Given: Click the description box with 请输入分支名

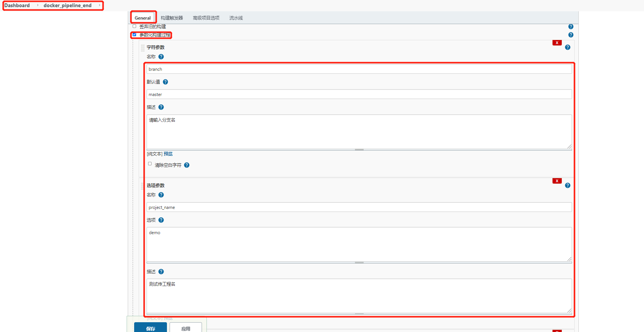Looking at the screenshot, I should (359, 132).
